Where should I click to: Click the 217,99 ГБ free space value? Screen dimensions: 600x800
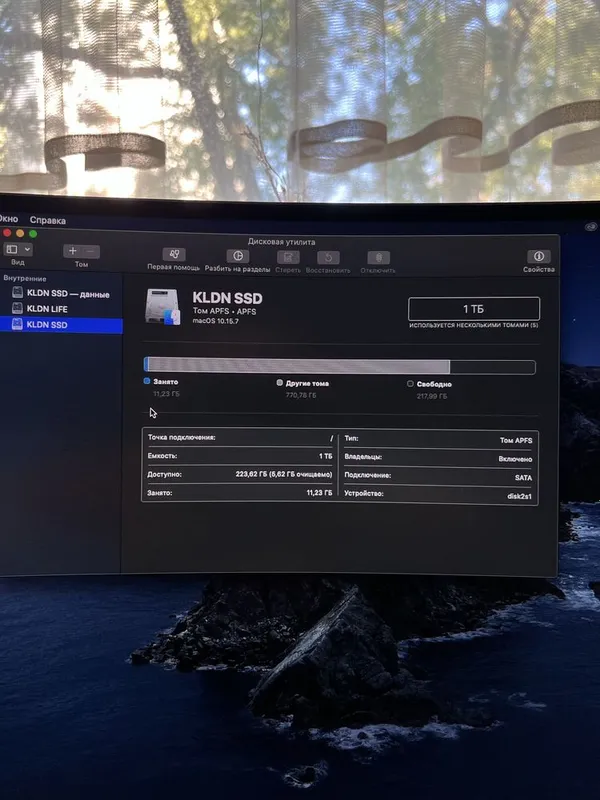pyautogui.click(x=432, y=396)
